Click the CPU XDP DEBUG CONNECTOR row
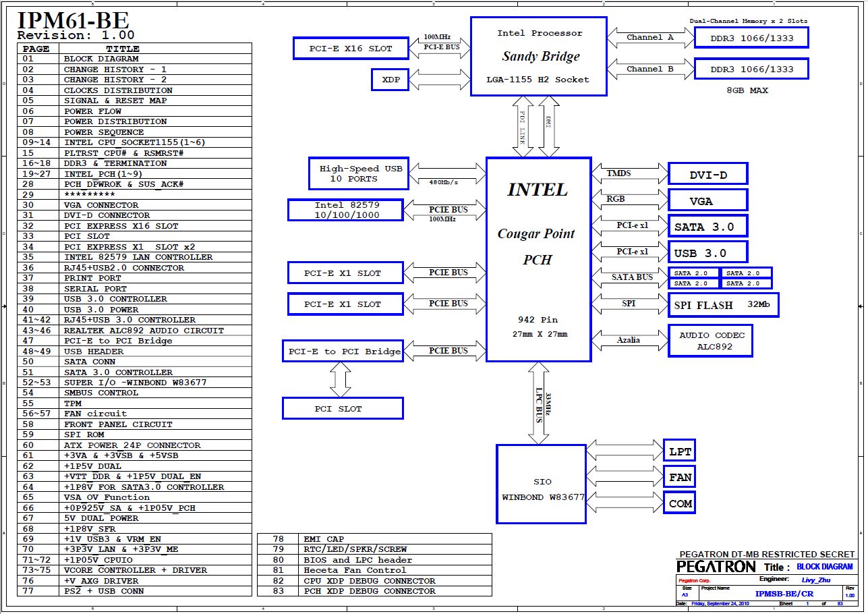Viewport: 868px width, 614px height. (374, 581)
